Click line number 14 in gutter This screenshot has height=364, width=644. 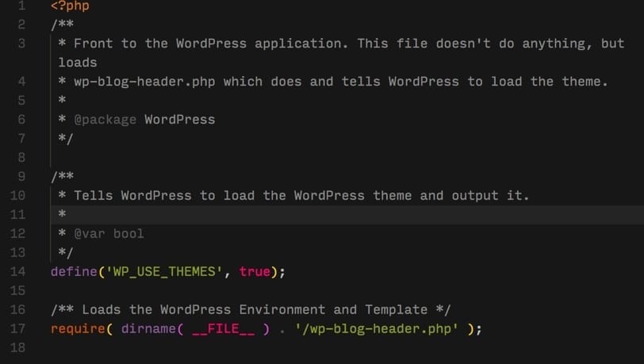17,271
